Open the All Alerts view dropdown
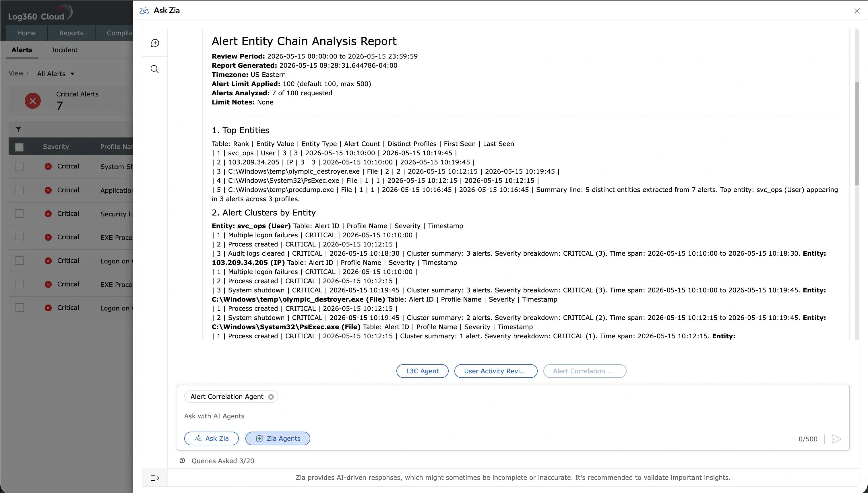868x493 pixels. tap(55, 73)
